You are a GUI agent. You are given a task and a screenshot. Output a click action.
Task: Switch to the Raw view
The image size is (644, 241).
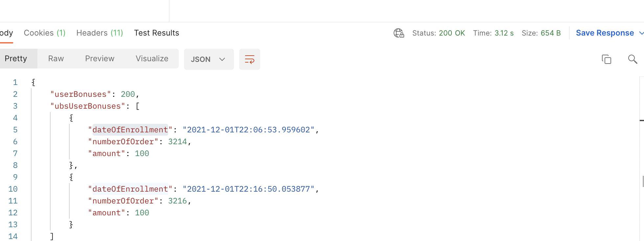click(56, 59)
